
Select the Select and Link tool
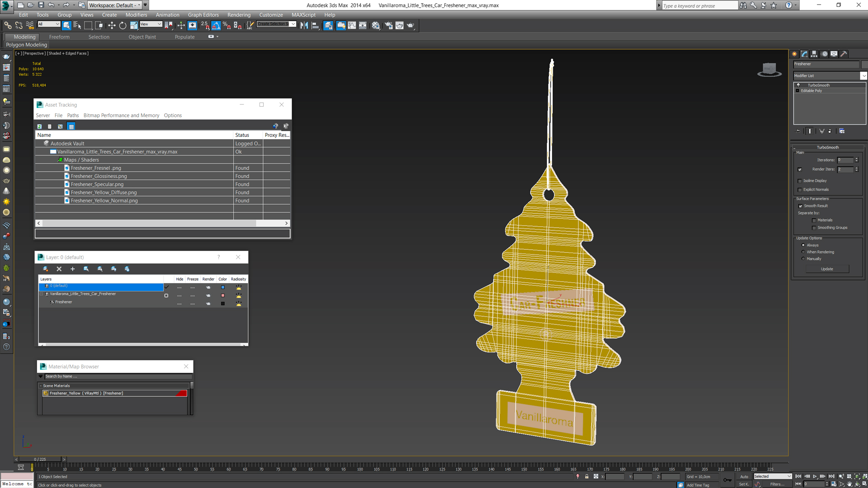click(x=8, y=25)
